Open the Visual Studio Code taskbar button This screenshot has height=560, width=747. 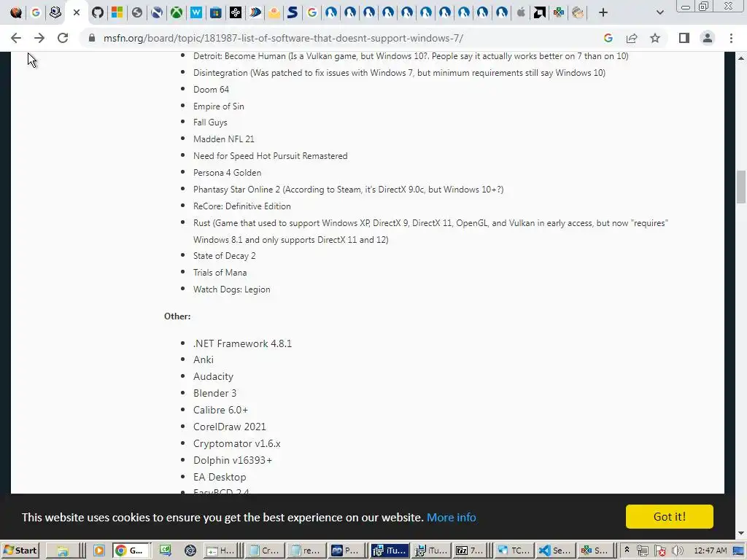(555, 551)
